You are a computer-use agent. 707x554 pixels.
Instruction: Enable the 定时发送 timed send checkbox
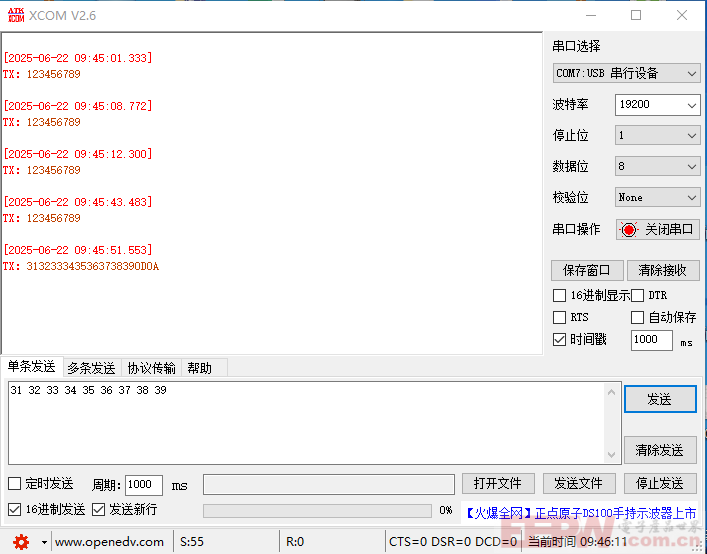(x=14, y=484)
